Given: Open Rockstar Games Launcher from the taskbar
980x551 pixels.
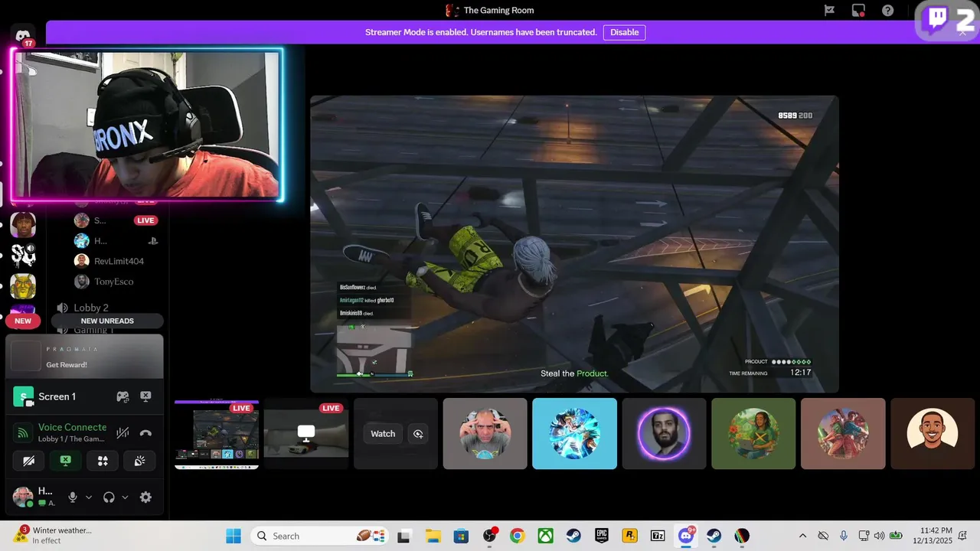Looking at the screenshot, I should click(x=629, y=536).
